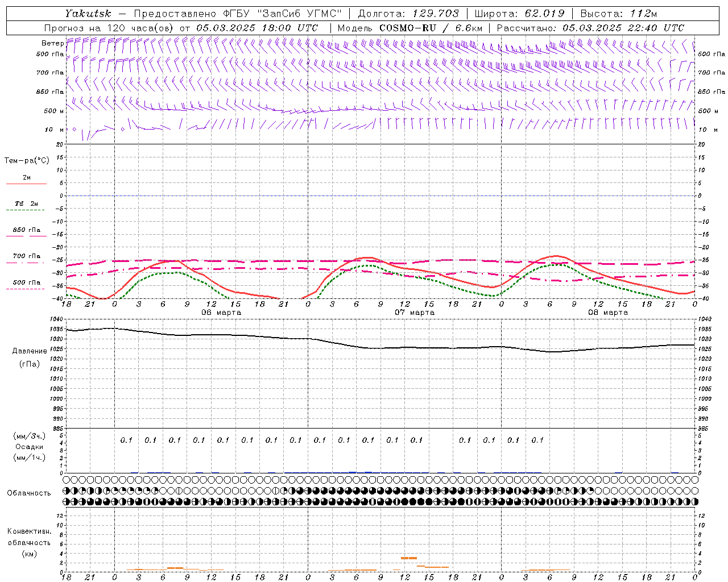The image size is (728, 582).
Task: Click the 'Широта: 62.019' header field
Action: (519, 14)
